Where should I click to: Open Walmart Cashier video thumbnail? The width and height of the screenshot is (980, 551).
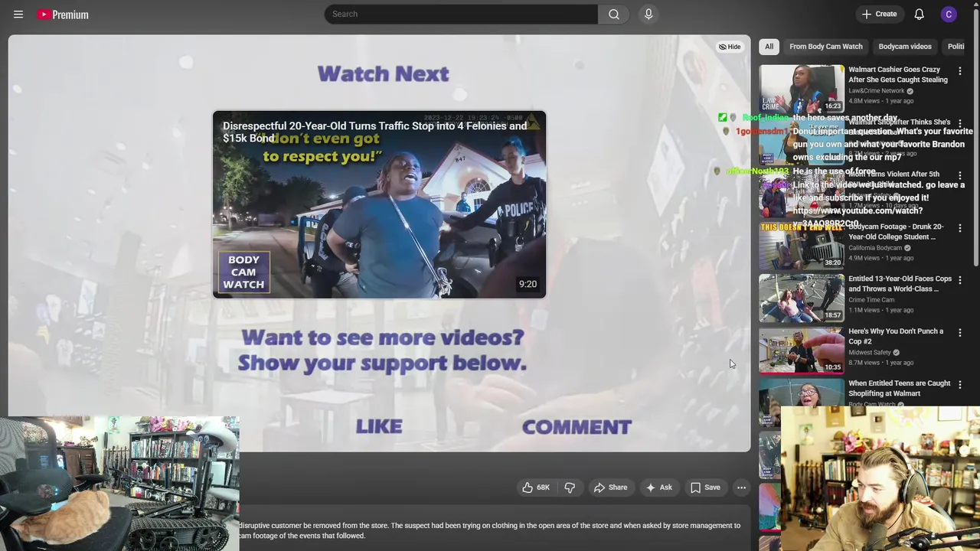click(x=802, y=89)
